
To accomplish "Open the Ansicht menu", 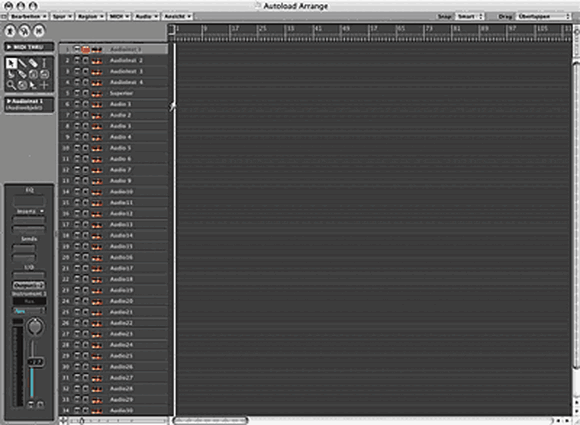I will click(178, 17).
